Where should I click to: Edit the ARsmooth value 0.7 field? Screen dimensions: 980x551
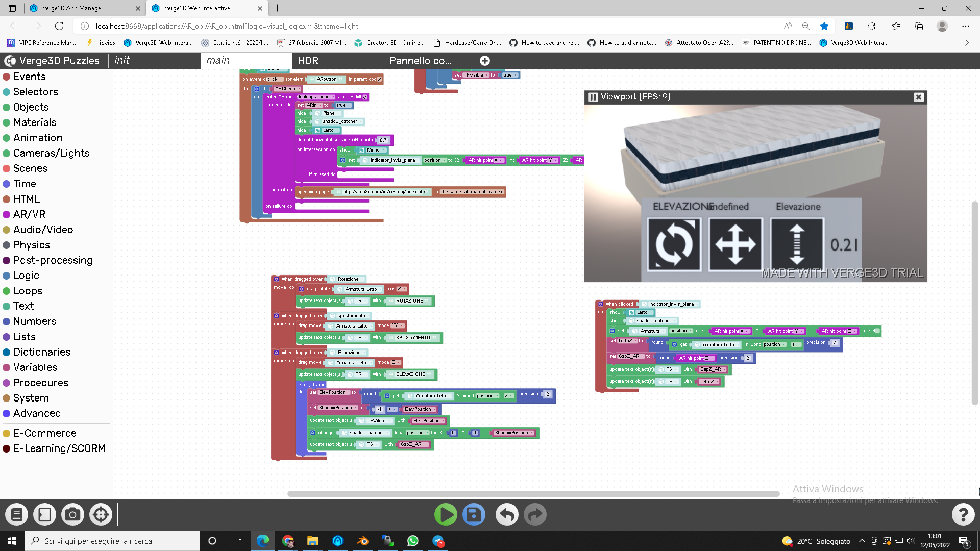384,140
